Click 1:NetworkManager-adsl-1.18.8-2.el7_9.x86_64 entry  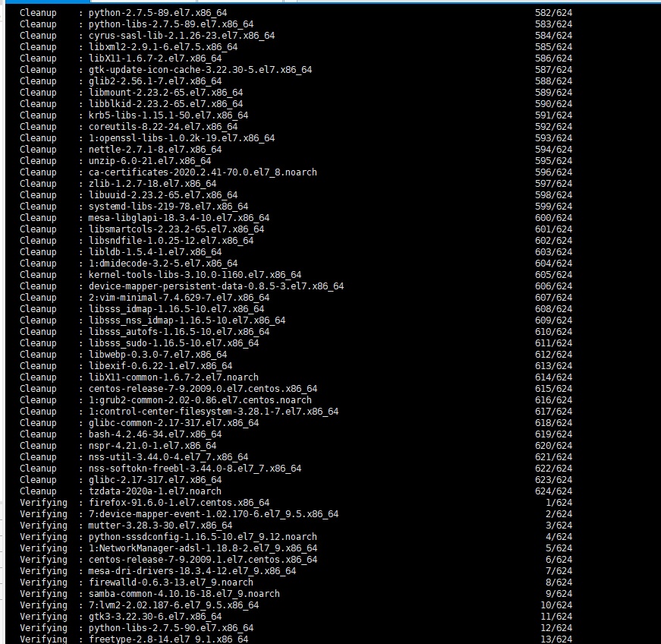[203, 548]
